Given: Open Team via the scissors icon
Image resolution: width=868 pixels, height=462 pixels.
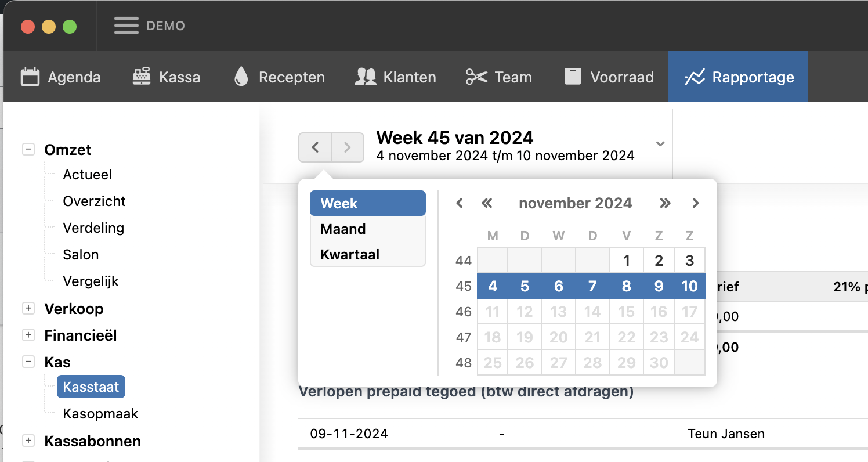Looking at the screenshot, I should (476, 77).
